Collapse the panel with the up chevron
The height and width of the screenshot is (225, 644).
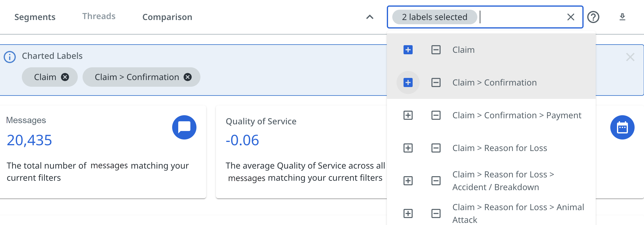click(x=370, y=17)
